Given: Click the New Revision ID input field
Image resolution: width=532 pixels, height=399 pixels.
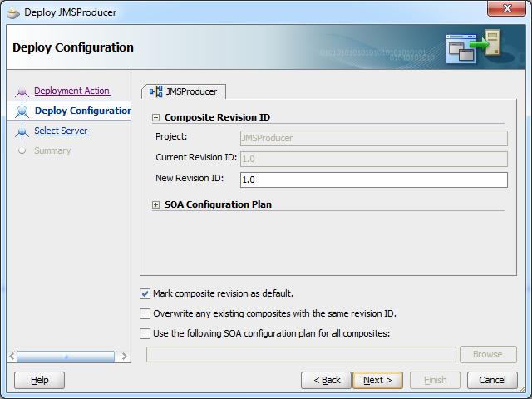Looking at the screenshot, I should [374, 180].
